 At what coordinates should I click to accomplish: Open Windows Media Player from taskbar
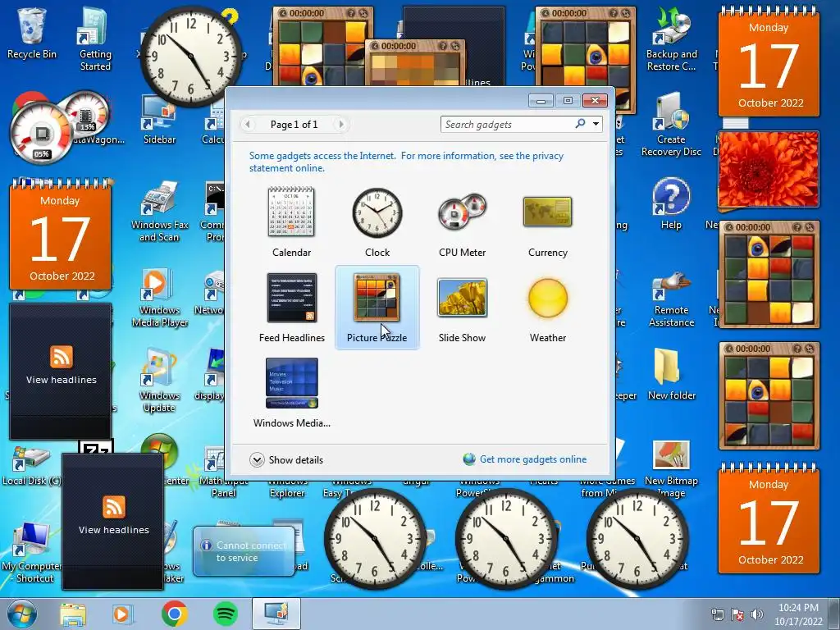pos(123,614)
